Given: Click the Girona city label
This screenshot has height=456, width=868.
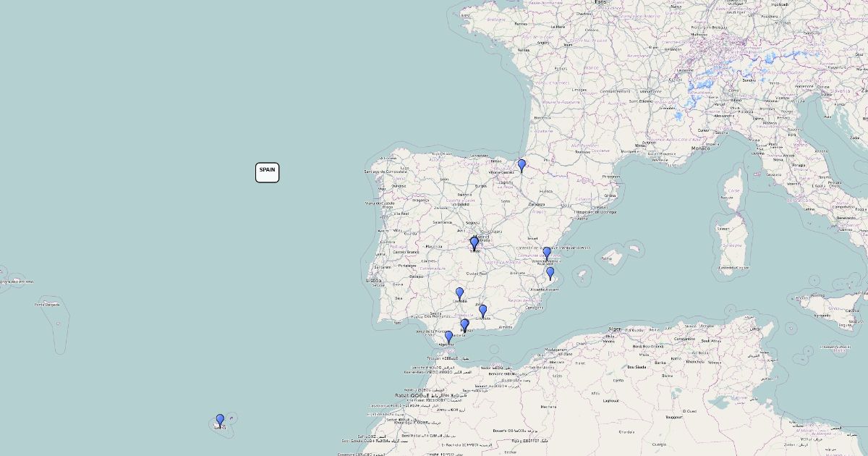Looking at the screenshot, I should coord(610,195).
